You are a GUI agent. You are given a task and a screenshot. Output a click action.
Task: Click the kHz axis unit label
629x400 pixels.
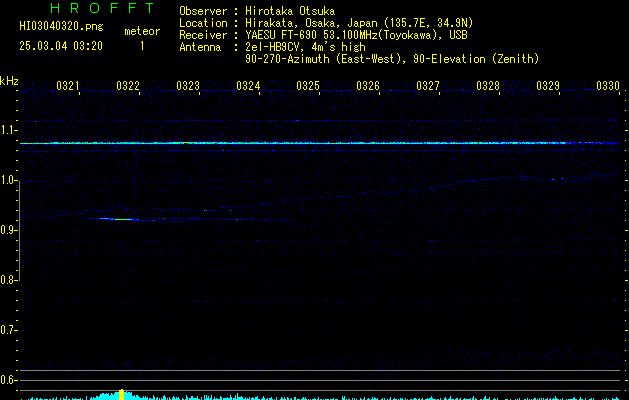click(x=9, y=81)
